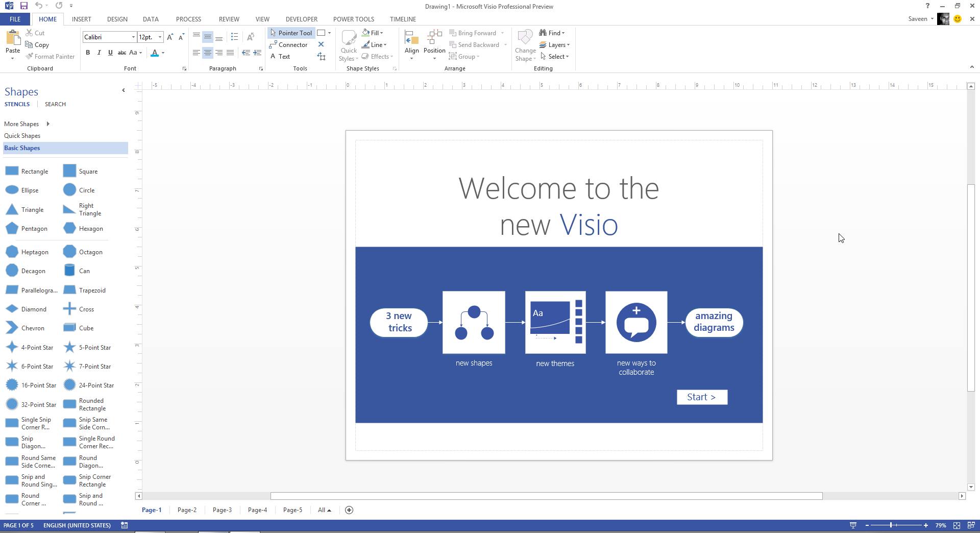Toggle Underline formatting
Image resolution: width=980 pixels, height=533 pixels.
(110, 53)
